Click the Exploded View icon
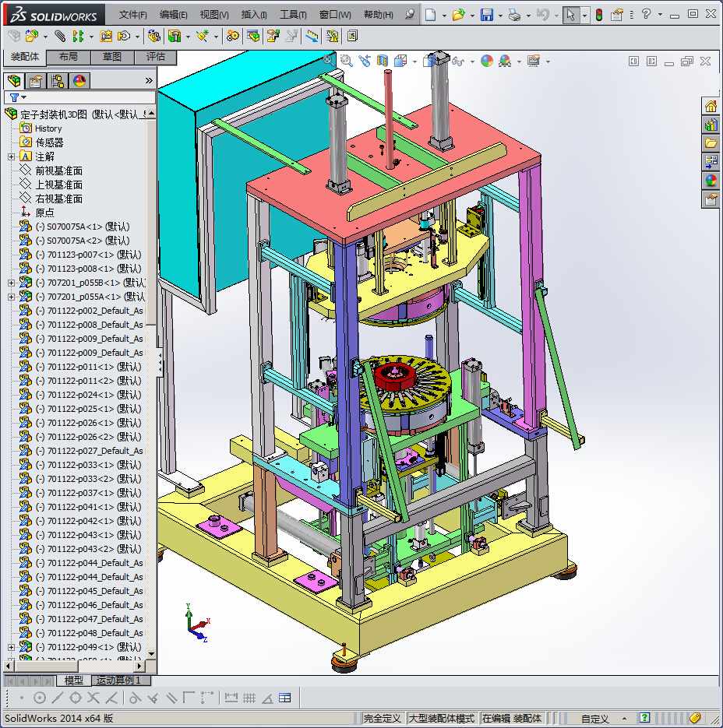 tap(273, 36)
